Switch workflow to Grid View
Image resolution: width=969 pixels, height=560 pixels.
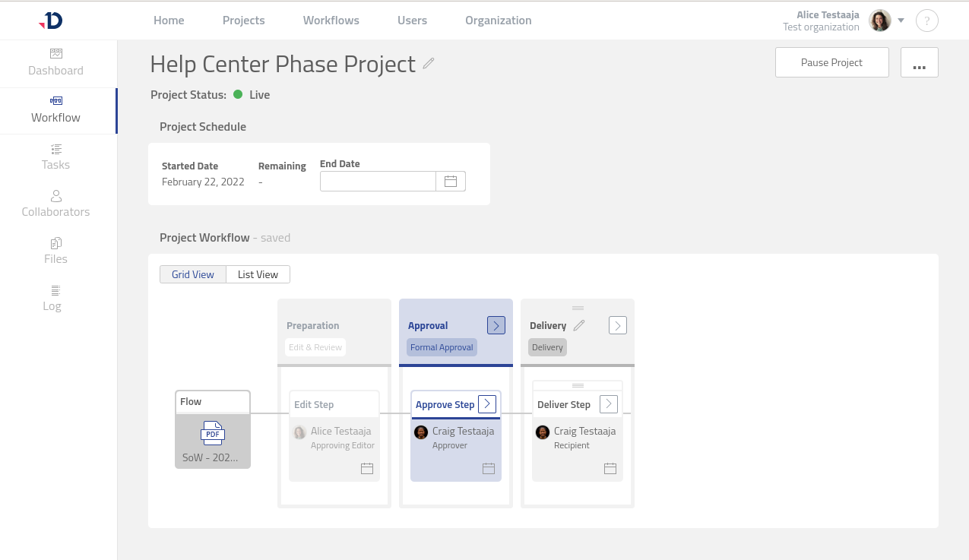tap(193, 274)
